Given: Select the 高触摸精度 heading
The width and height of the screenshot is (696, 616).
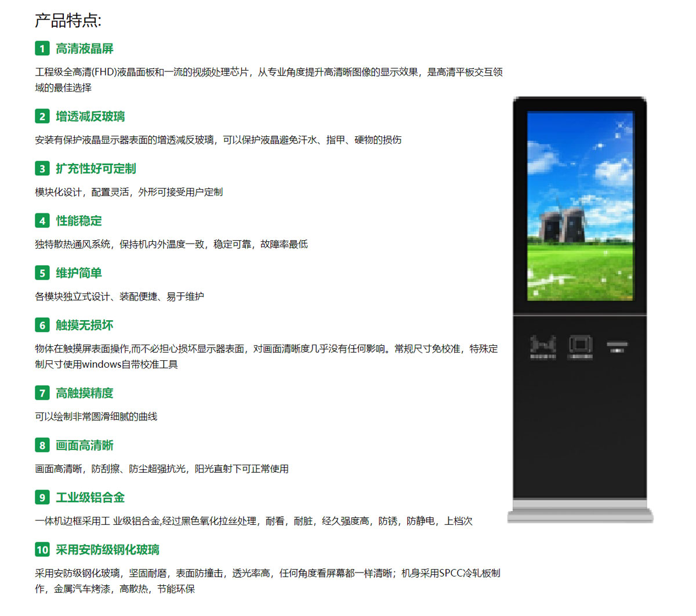Looking at the screenshot, I should click(85, 393).
